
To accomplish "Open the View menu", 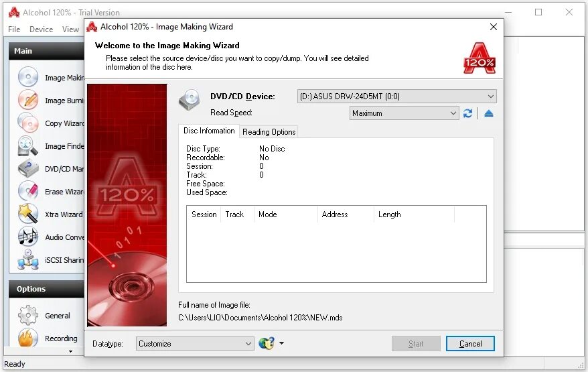I will point(70,29).
